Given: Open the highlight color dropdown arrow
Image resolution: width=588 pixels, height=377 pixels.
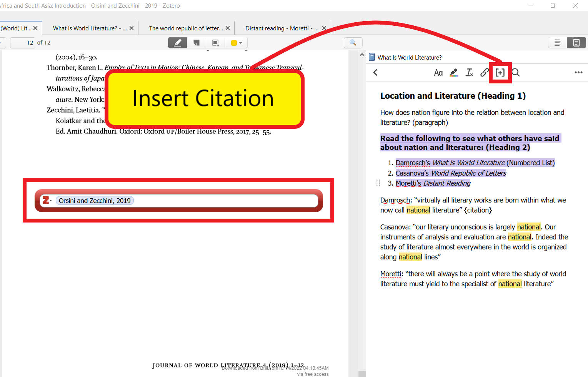Looking at the screenshot, I should (241, 43).
